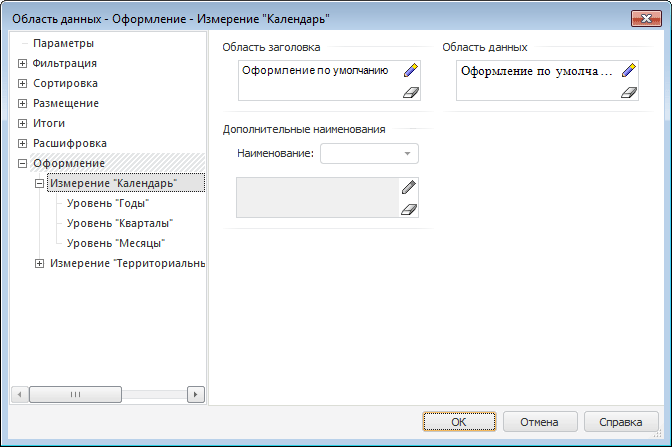Collapse the Измерение "Календарь" node
672x447 pixels.
(x=39, y=183)
